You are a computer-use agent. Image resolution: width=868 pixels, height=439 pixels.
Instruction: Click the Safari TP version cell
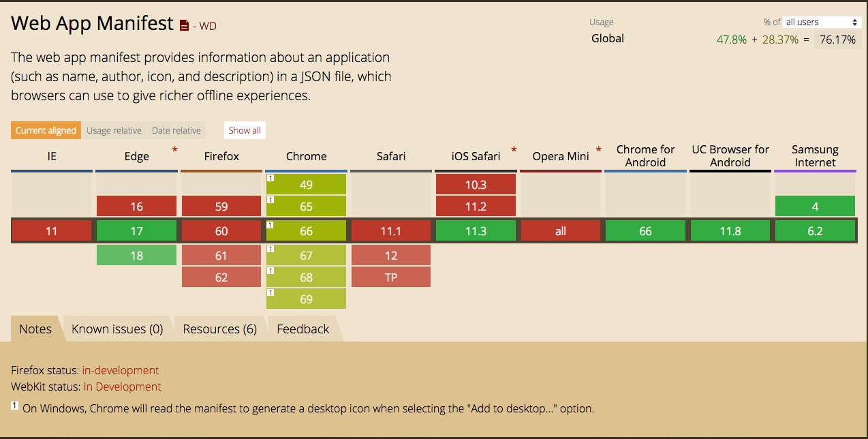(391, 277)
